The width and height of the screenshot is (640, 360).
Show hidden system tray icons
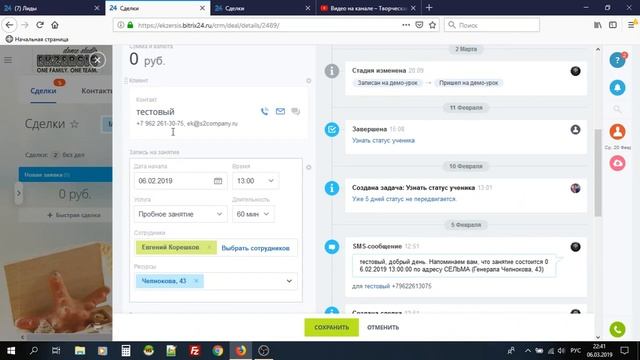tap(528, 351)
